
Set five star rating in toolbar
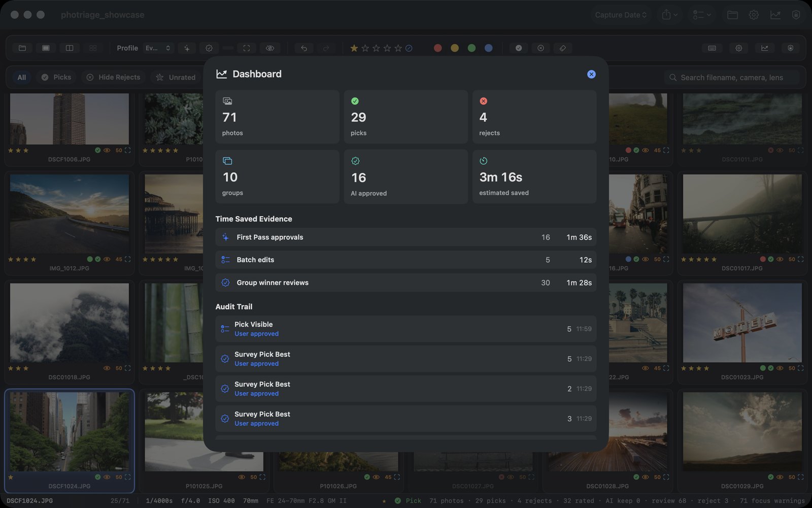click(398, 48)
